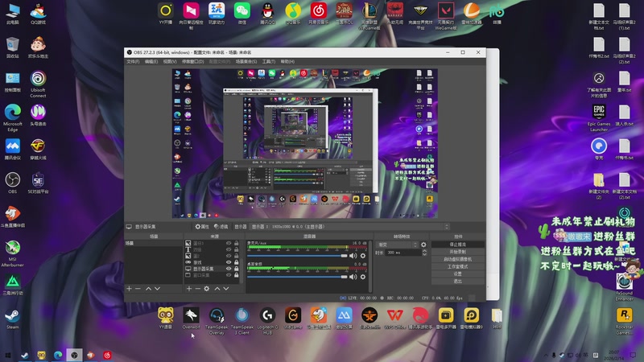
Task: Click the Stop Streaming button in controls
Action: click(x=458, y=245)
